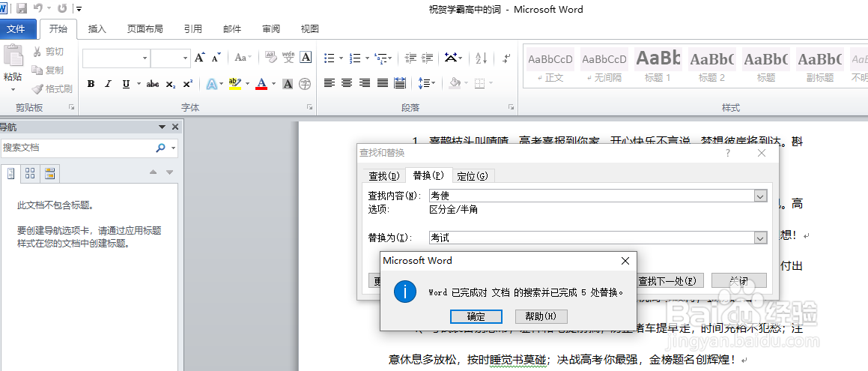
Task: Select the 正文 style
Action: coord(550,65)
